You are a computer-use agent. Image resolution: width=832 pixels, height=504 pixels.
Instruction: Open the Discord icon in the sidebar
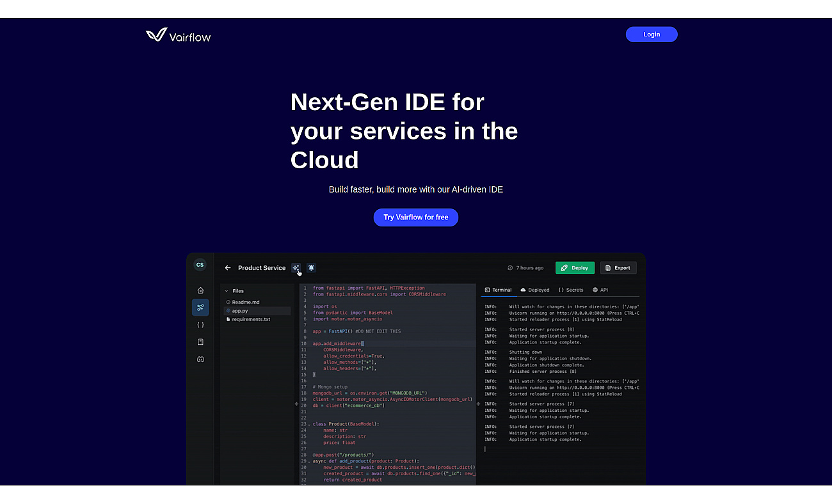click(x=200, y=359)
